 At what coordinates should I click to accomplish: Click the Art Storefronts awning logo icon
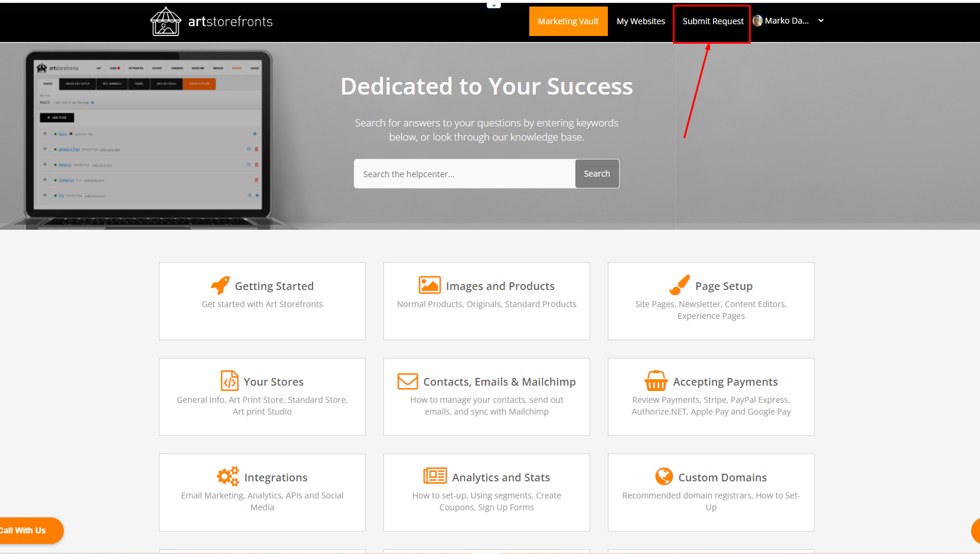[x=165, y=22]
